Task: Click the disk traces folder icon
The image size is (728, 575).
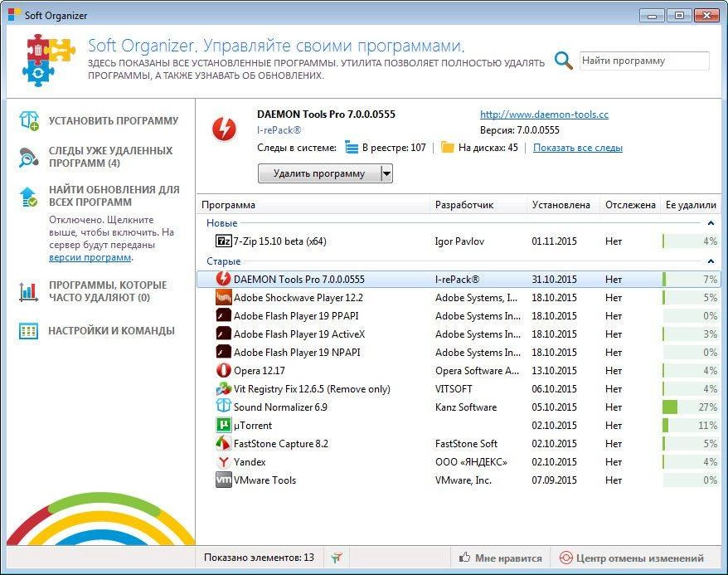Action: point(447,148)
